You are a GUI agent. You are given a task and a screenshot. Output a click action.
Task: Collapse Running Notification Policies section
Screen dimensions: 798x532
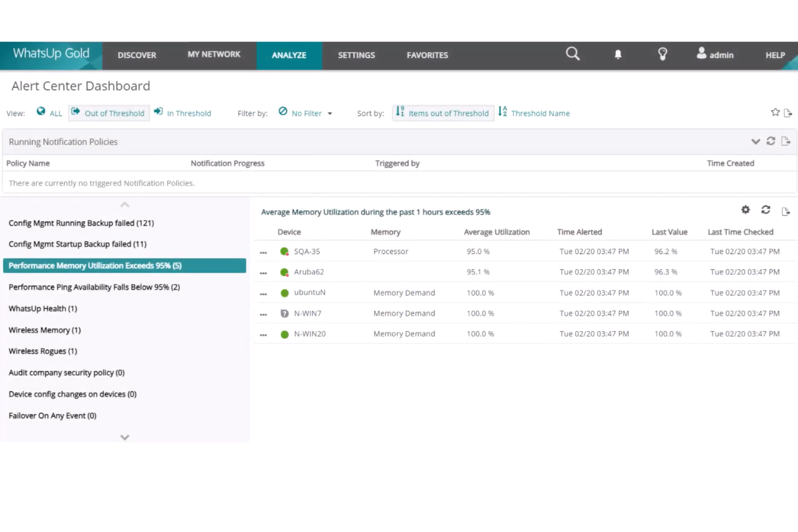(x=755, y=142)
